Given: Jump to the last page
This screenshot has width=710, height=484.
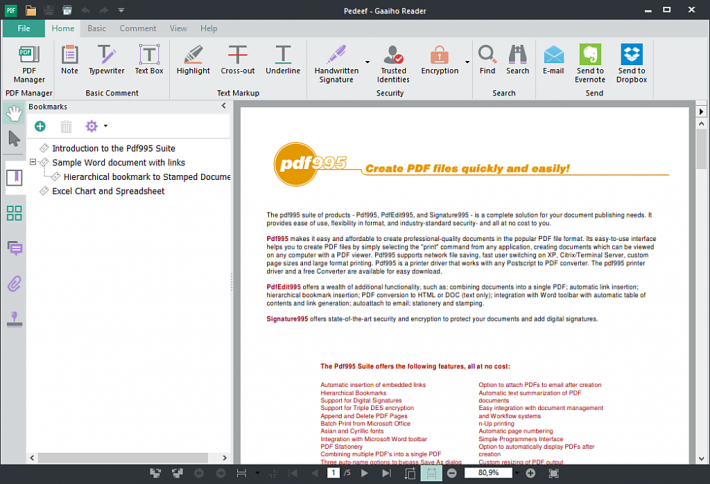Looking at the screenshot, I should [386, 473].
